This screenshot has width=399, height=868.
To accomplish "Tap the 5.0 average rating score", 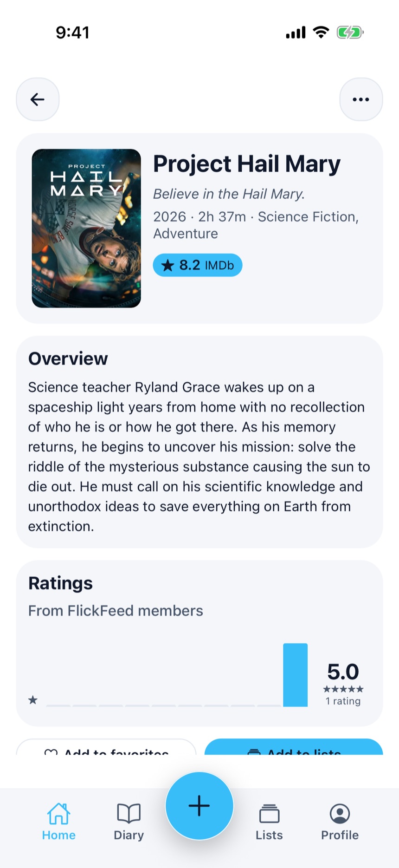I will pyautogui.click(x=343, y=672).
